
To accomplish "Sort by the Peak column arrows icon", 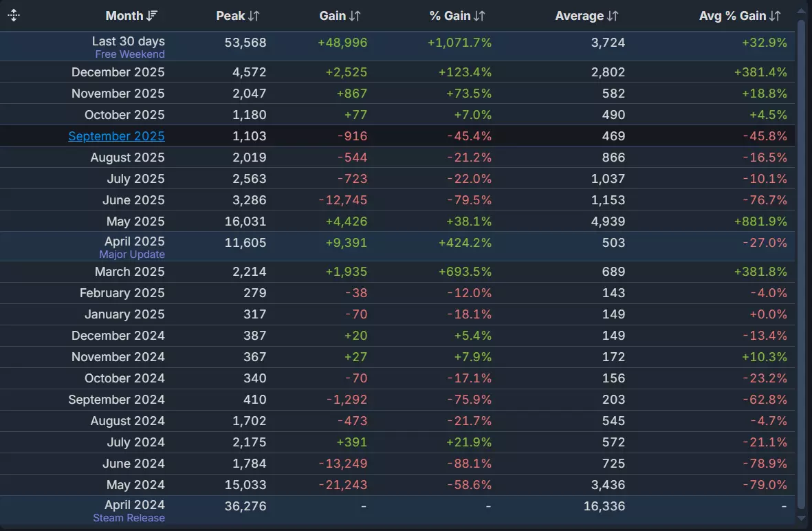I will pos(254,16).
